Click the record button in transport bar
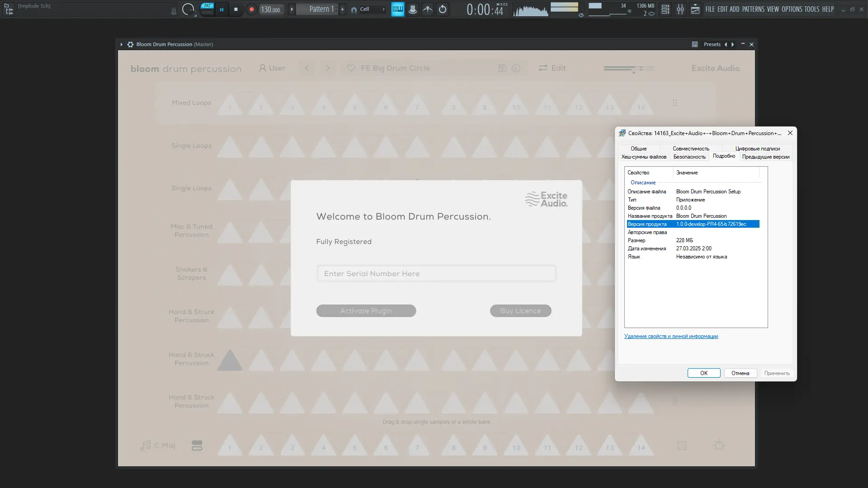868x488 pixels. (x=252, y=9)
